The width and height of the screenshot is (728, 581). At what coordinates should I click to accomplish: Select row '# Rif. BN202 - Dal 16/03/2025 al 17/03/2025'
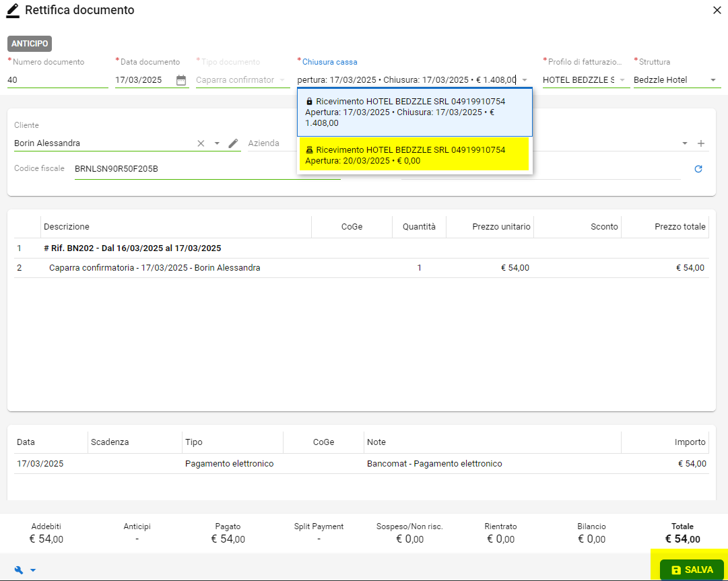coord(361,248)
